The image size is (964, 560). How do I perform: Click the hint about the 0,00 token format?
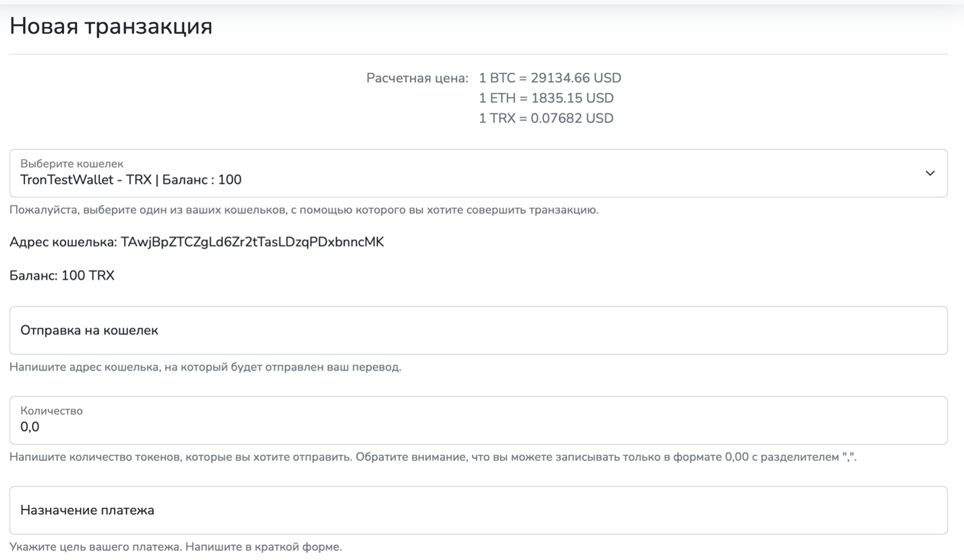437,457
